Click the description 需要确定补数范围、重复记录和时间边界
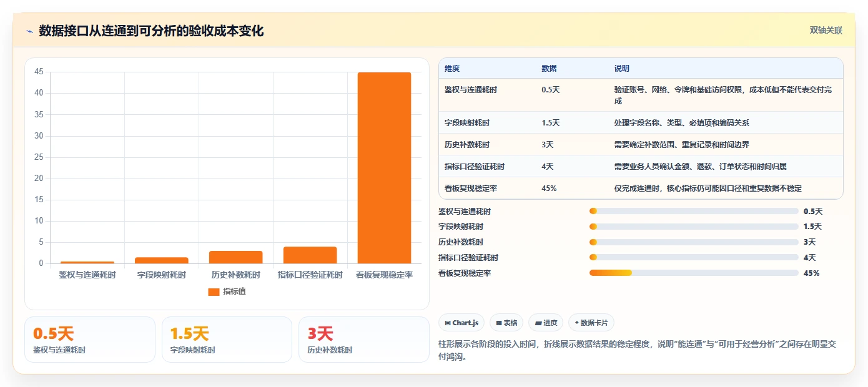Screen dimensions: 868x387 682,145
